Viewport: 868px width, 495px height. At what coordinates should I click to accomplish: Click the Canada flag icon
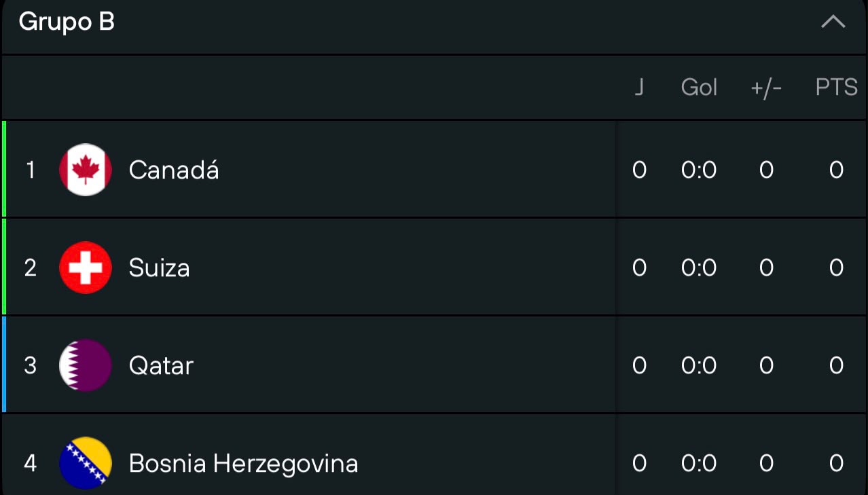tap(86, 170)
